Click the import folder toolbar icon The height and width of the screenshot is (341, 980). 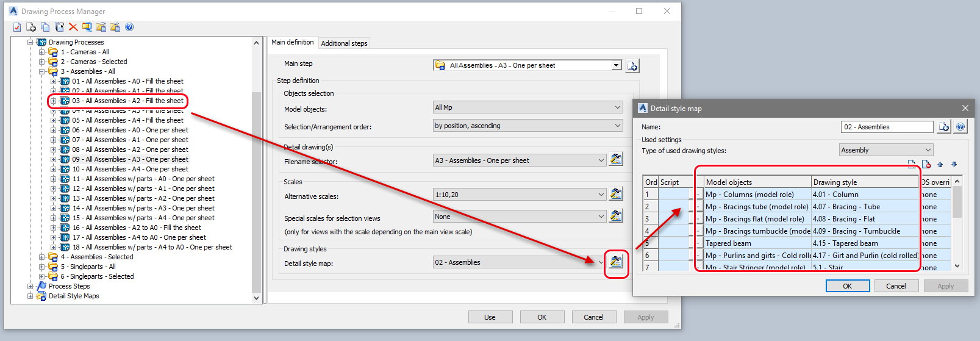pos(101,27)
